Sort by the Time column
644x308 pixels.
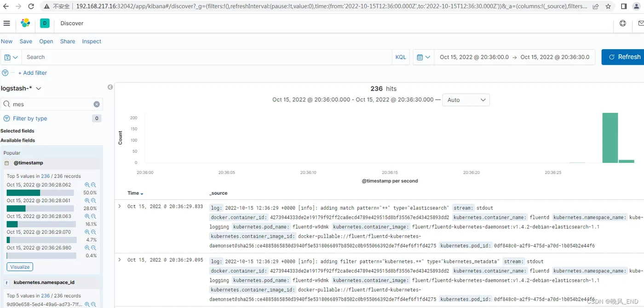(136, 193)
